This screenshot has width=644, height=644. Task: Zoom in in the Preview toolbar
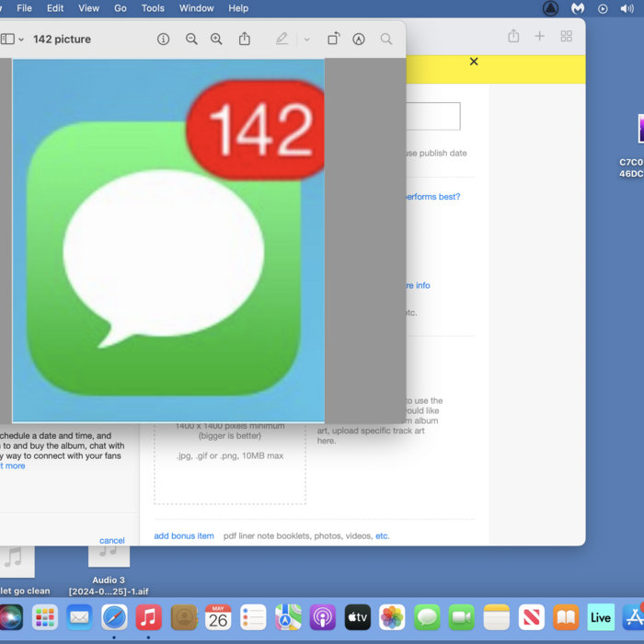pyautogui.click(x=216, y=39)
